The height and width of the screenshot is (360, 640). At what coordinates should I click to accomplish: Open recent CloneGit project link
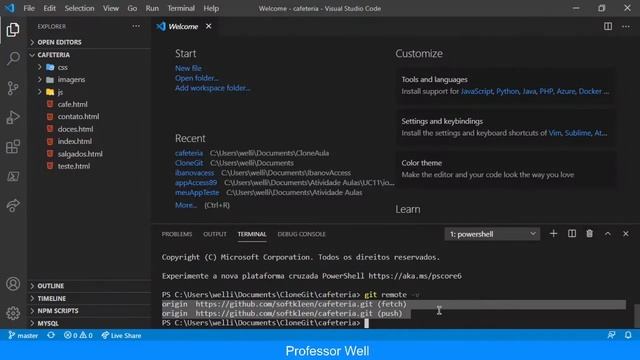(x=189, y=163)
